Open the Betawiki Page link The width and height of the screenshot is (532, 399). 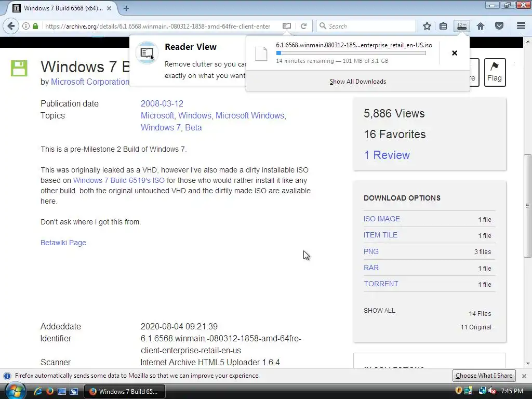coord(63,243)
